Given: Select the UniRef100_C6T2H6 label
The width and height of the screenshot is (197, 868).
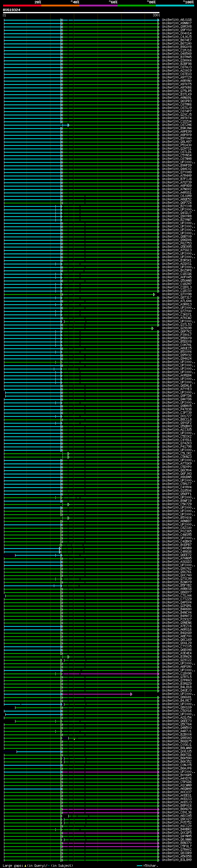Looking at the screenshot, I should [177, 125].
